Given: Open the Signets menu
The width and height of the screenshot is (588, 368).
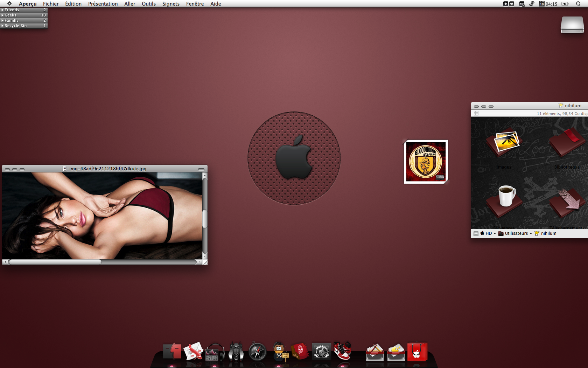Looking at the screenshot, I should tap(171, 4).
